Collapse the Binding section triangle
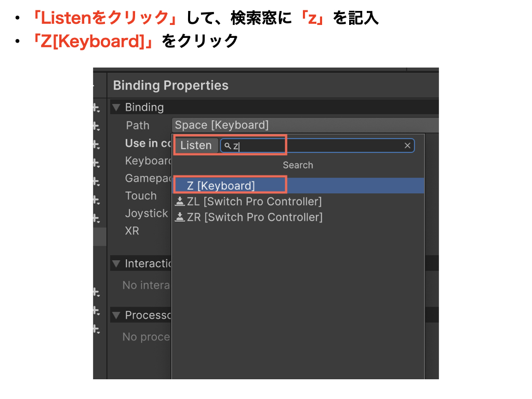The height and width of the screenshot is (399, 532). [x=116, y=108]
